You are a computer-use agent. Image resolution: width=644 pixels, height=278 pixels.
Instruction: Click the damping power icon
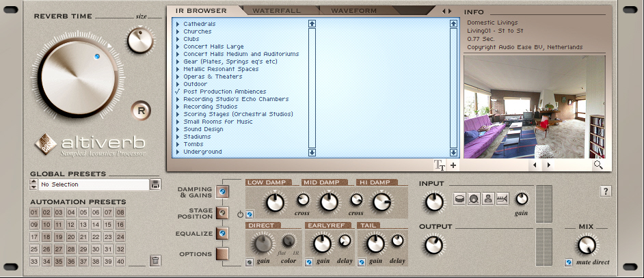tap(240, 214)
